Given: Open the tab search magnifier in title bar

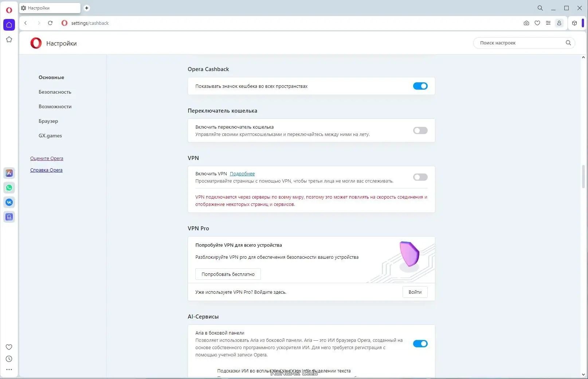Looking at the screenshot, I should click(x=540, y=8).
